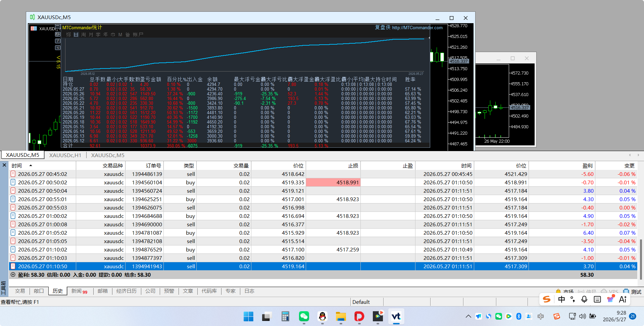Screen dimensions: 644x326
Task: Open the IME skin shirt icon
Action: click(x=610, y=299)
